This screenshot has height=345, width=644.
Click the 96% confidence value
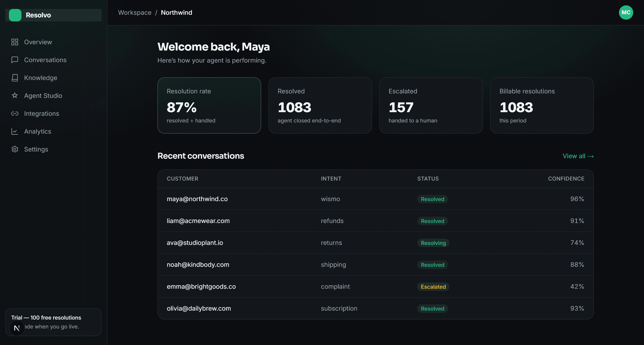tap(577, 199)
